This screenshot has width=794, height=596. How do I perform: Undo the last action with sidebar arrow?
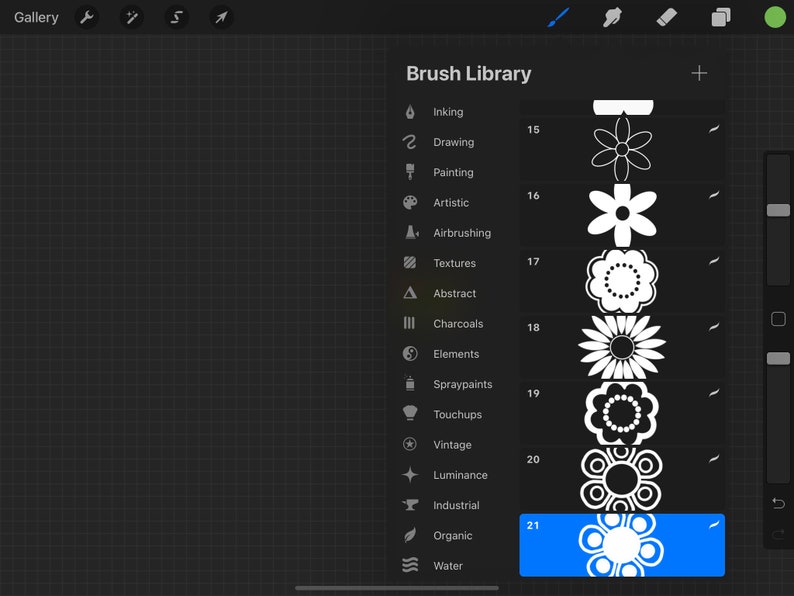click(x=778, y=504)
